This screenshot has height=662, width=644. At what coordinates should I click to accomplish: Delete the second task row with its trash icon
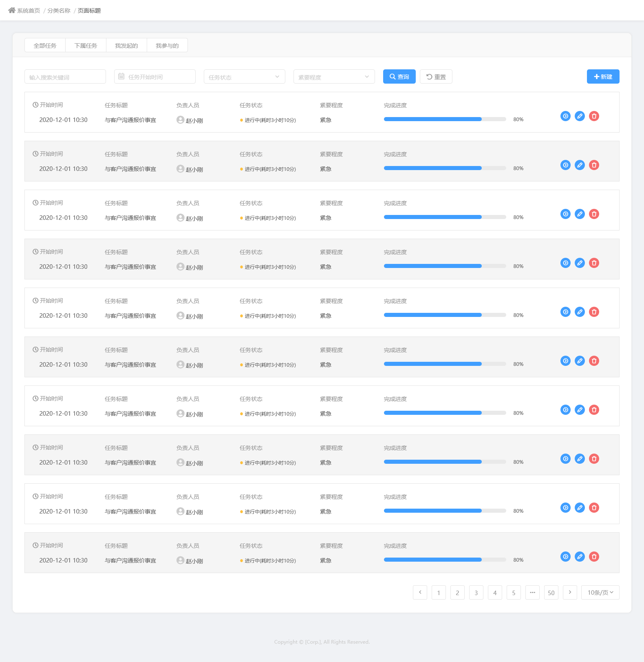click(x=594, y=165)
